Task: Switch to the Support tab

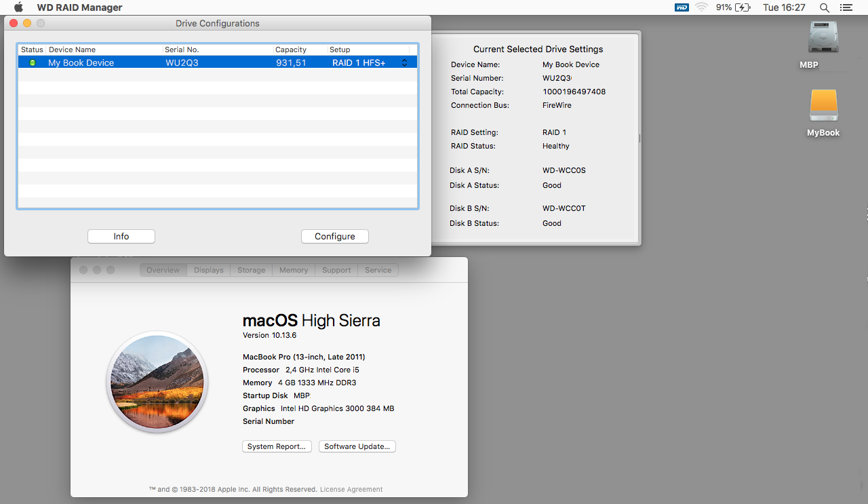Action: point(336,270)
